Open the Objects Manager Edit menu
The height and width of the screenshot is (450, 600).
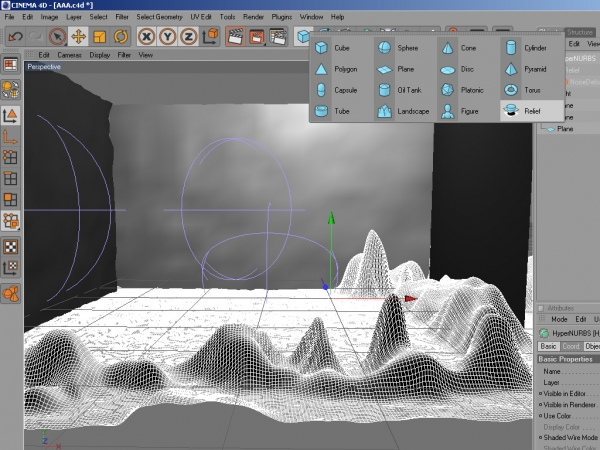[x=574, y=44]
